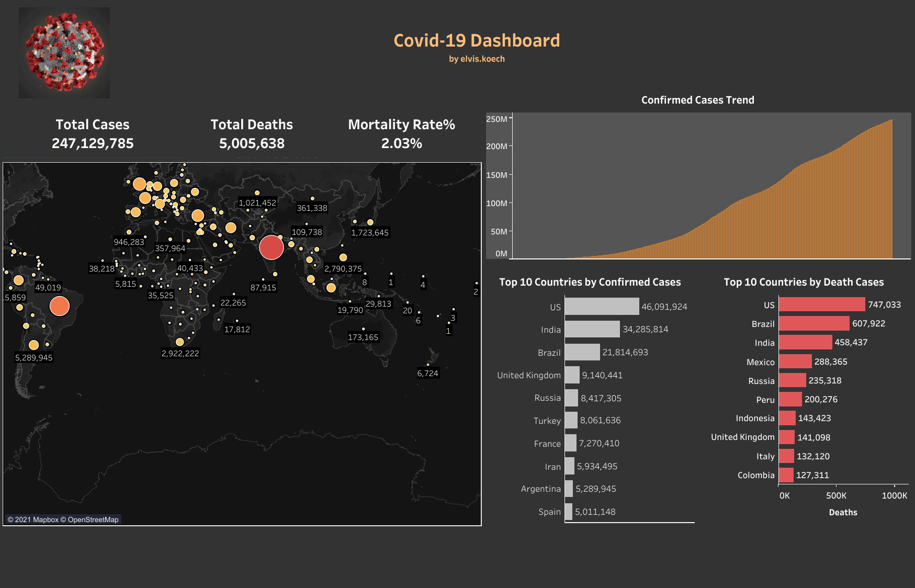915x588 pixels.
Task: Click the large red India bubble on map
Action: (271, 247)
